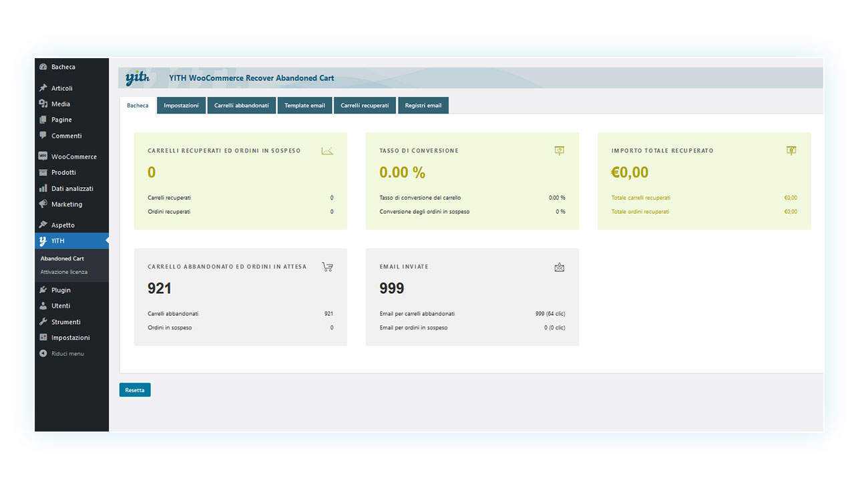This screenshot has width=868, height=487.
Task: Click the Marketing megaphone icon
Action: coord(43,204)
